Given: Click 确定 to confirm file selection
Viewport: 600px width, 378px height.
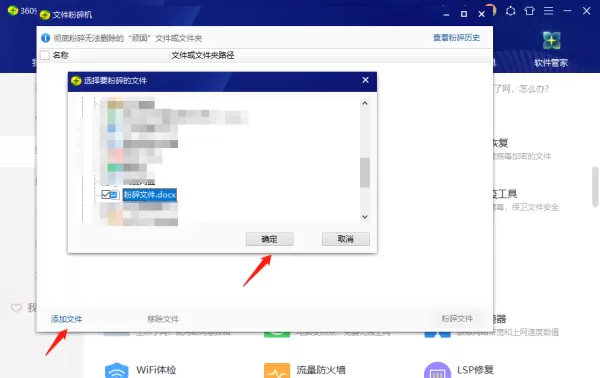Looking at the screenshot, I should coord(269,239).
